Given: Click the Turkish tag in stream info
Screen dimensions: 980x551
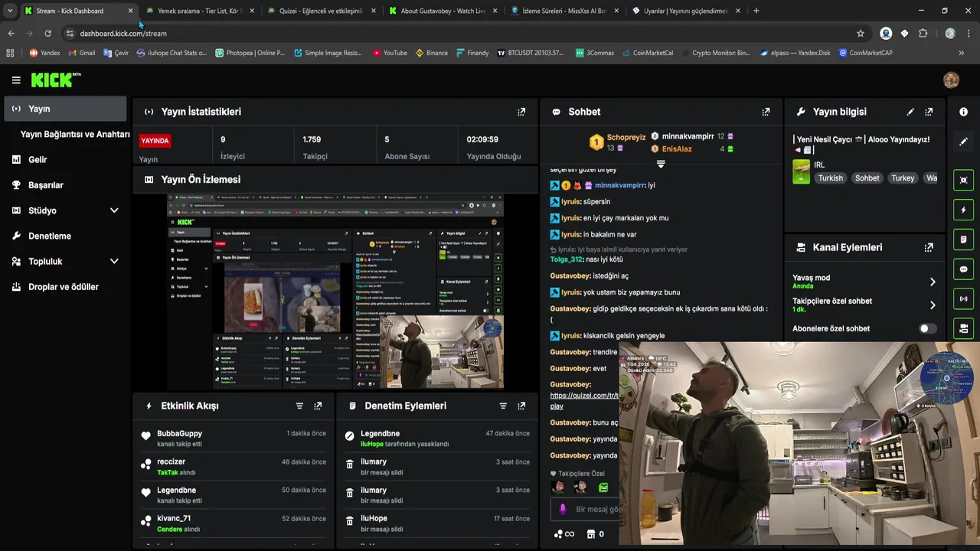Looking at the screenshot, I should (x=830, y=178).
